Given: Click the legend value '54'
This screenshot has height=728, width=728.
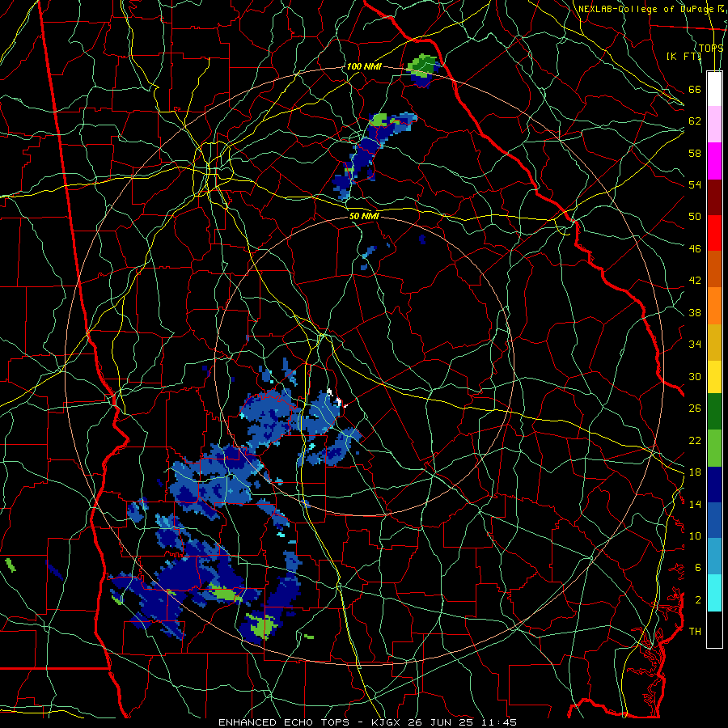Looking at the screenshot, I should click(695, 184).
